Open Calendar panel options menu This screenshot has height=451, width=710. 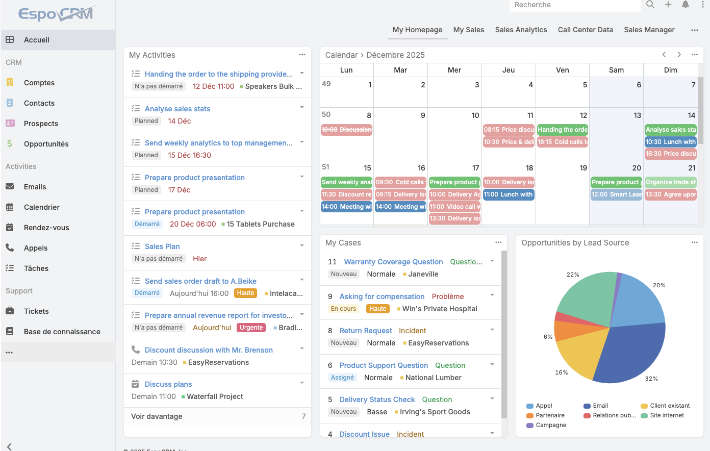point(695,55)
